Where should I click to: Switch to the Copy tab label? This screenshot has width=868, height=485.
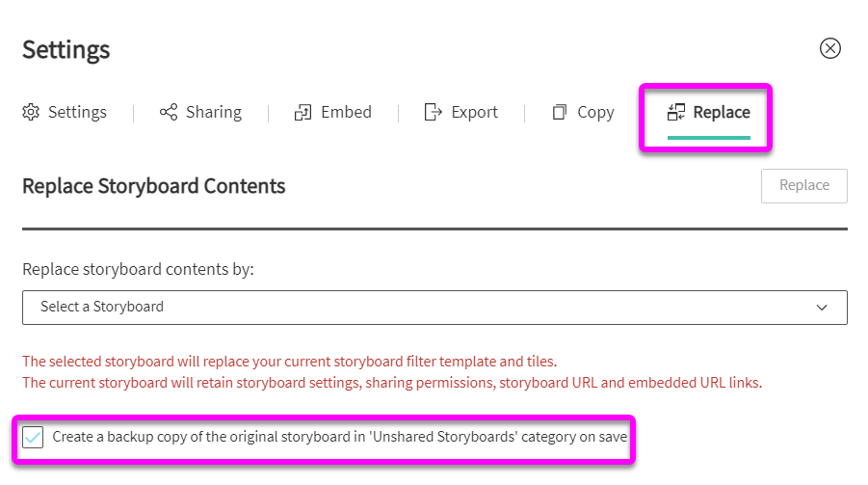pos(595,113)
